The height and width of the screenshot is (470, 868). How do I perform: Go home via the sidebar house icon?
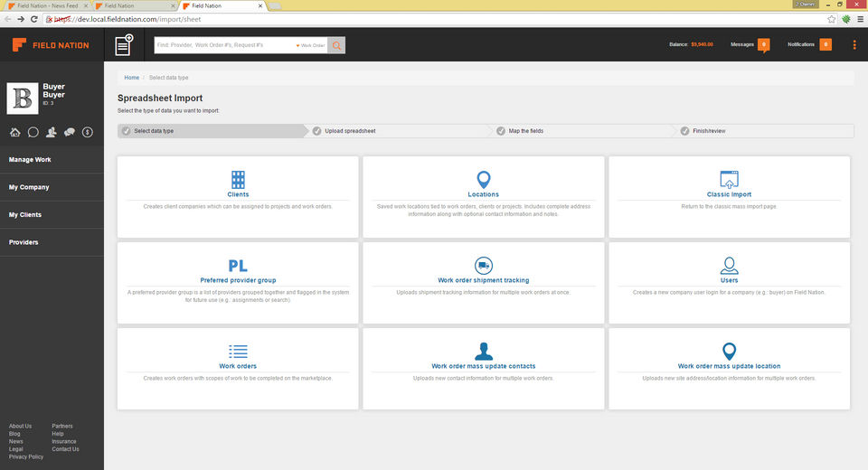15,132
